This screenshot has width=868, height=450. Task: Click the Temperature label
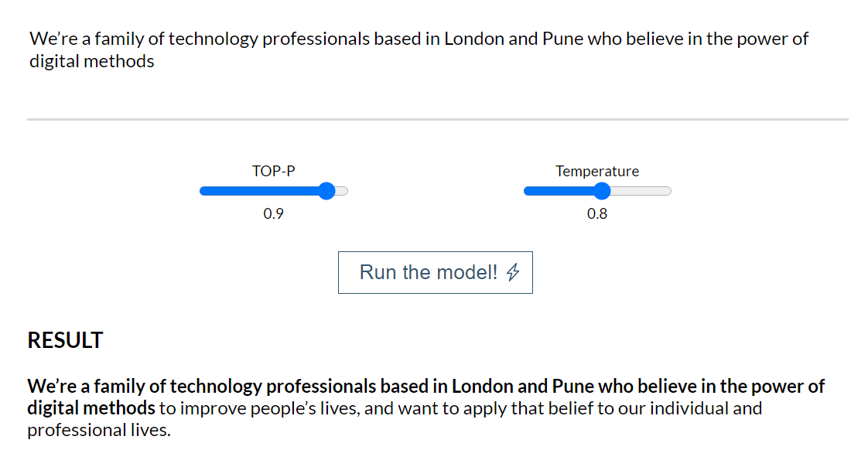[x=597, y=171]
